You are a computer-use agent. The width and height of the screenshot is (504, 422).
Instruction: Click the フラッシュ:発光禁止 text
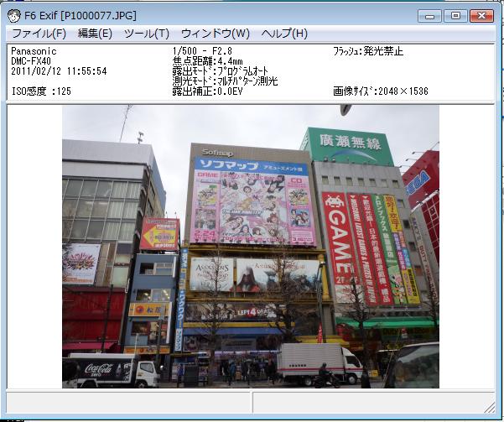(x=368, y=51)
